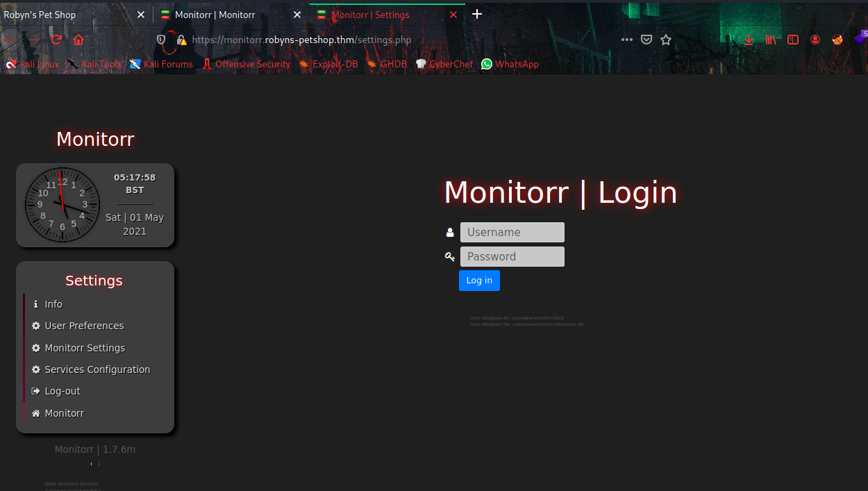This screenshot has height=491, width=868.
Task: Click the Username input field
Action: (x=512, y=232)
